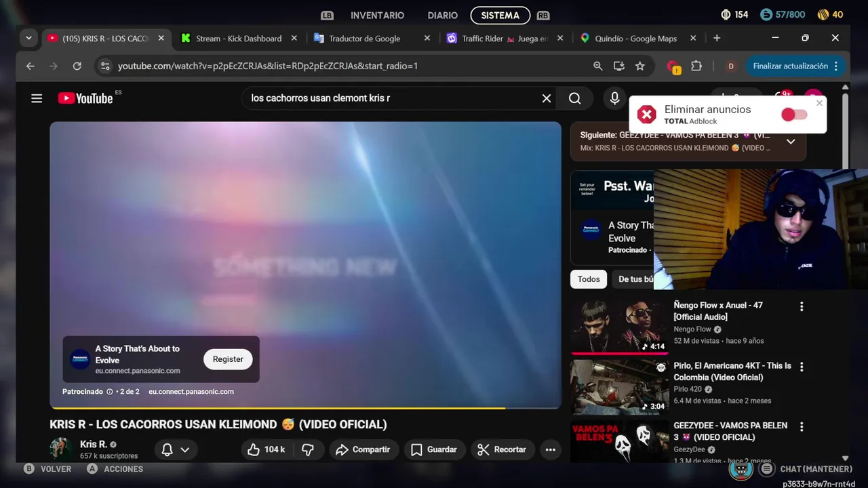This screenshot has width=868, height=488.
Task: Select the SISTEMA menu in overlay
Action: [x=500, y=15]
